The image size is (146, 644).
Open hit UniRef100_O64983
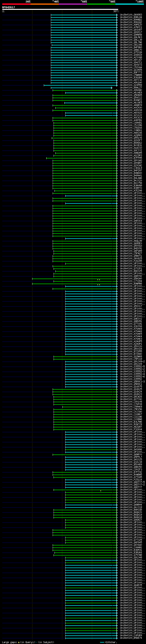tap(131, 15)
